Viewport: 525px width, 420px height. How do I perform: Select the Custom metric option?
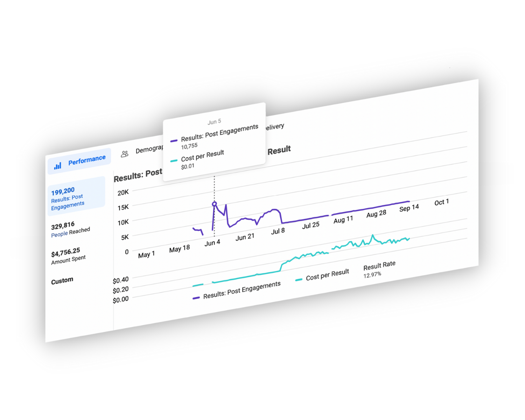(x=62, y=281)
